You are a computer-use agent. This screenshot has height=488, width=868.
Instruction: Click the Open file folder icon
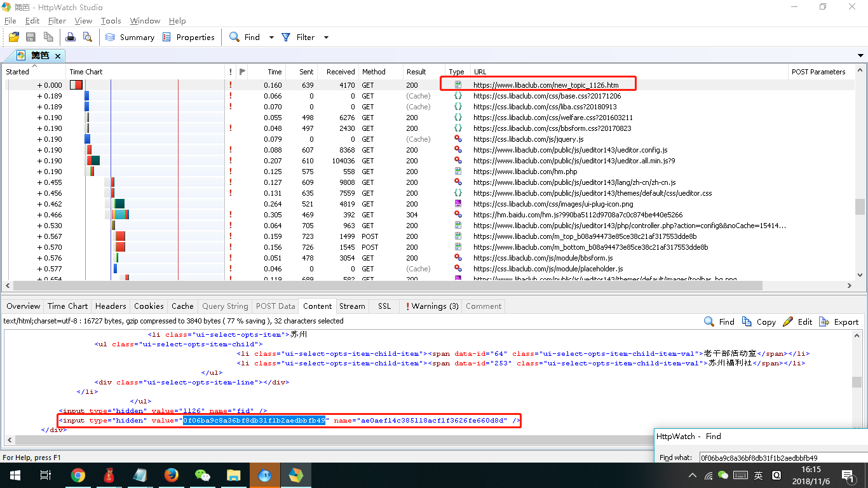pos(13,37)
